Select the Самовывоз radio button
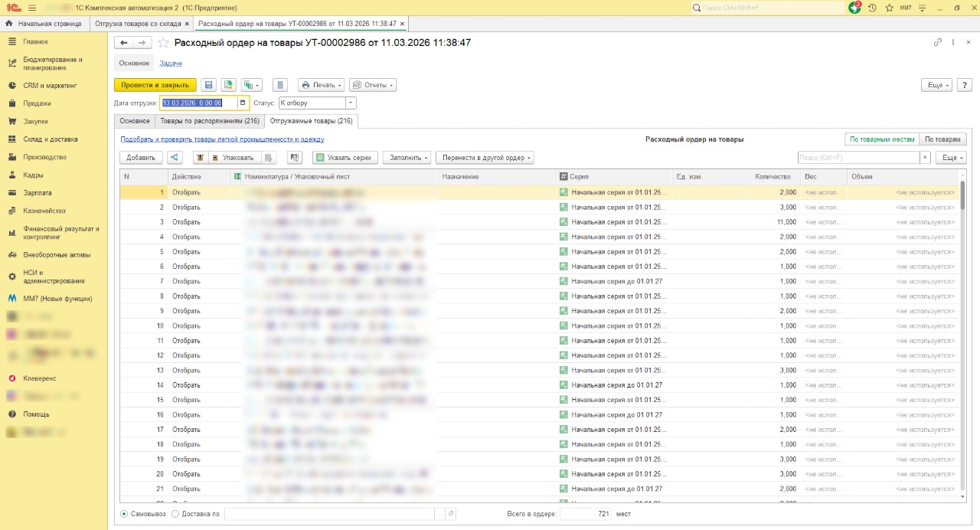 coord(124,514)
